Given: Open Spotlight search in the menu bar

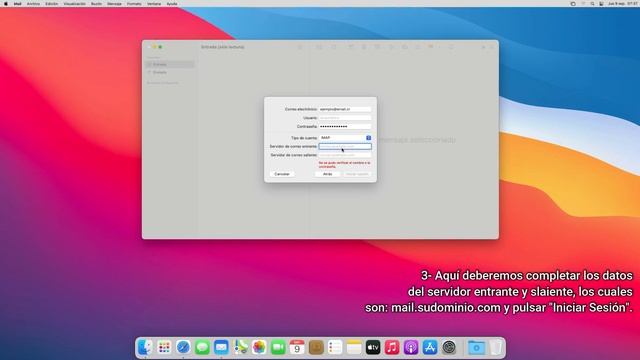Looking at the screenshot, I should coord(592,4).
